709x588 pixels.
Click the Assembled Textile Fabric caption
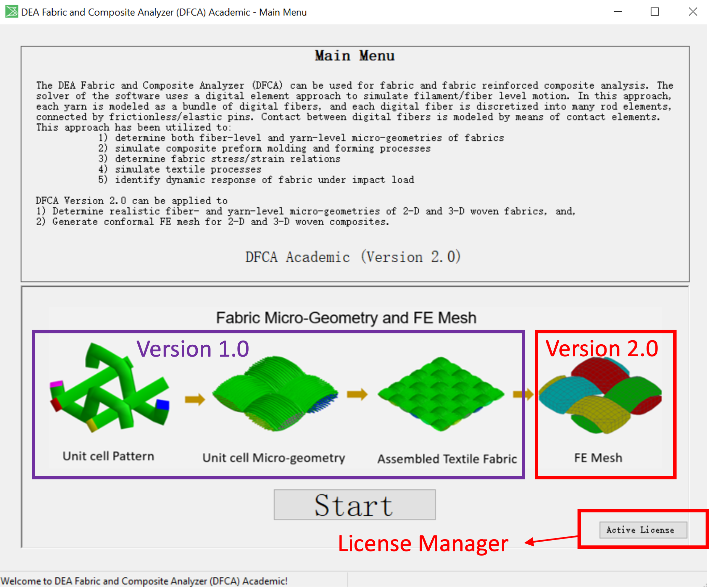coord(447,459)
